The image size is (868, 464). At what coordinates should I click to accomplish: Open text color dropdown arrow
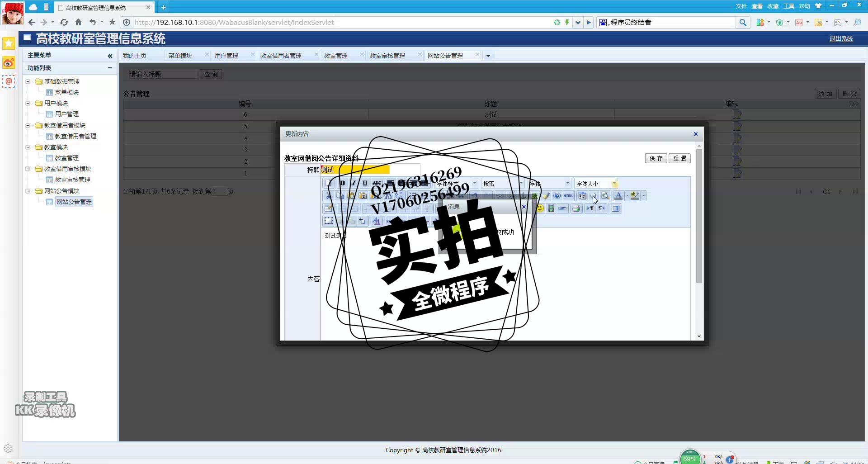[x=627, y=196]
